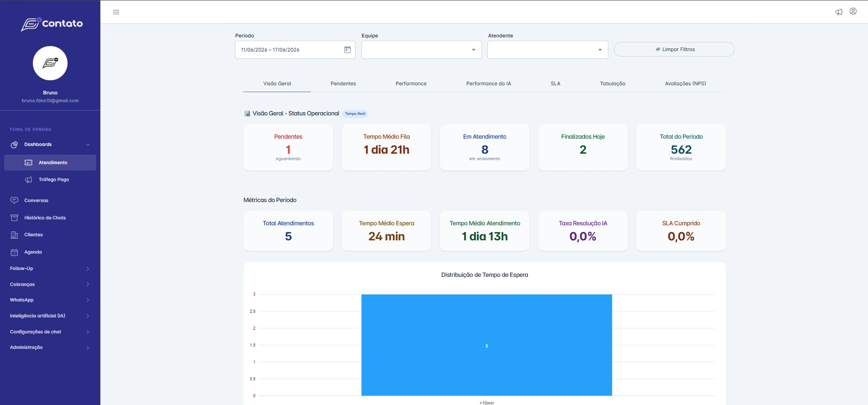This screenshot has width=868, height=405.
Task: Open the Performance da IA tab
Action: tap(489, 84)
